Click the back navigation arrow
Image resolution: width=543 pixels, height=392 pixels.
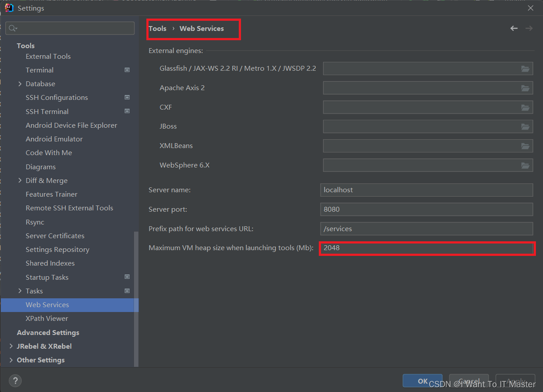pos(514,28)
